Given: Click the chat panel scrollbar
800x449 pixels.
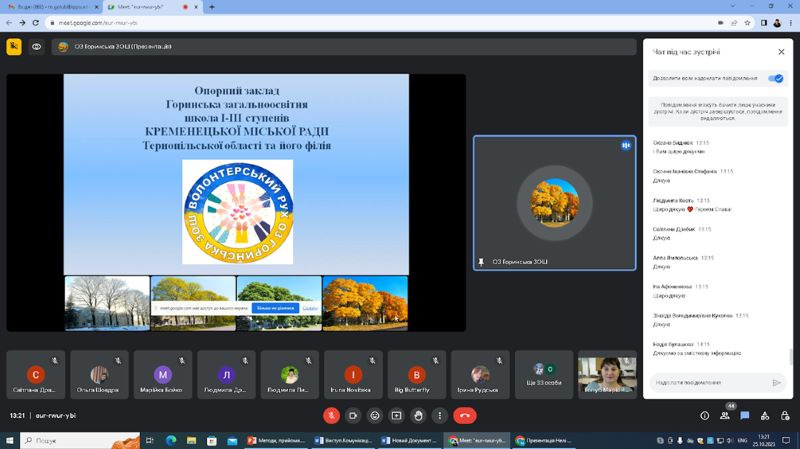Looking at the screenshot, I should point(791,357).
